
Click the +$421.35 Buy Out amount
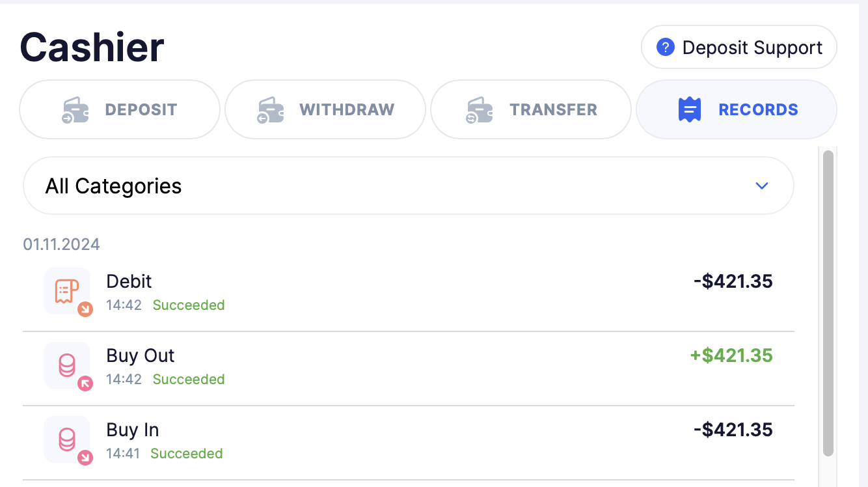click(731, 356)
